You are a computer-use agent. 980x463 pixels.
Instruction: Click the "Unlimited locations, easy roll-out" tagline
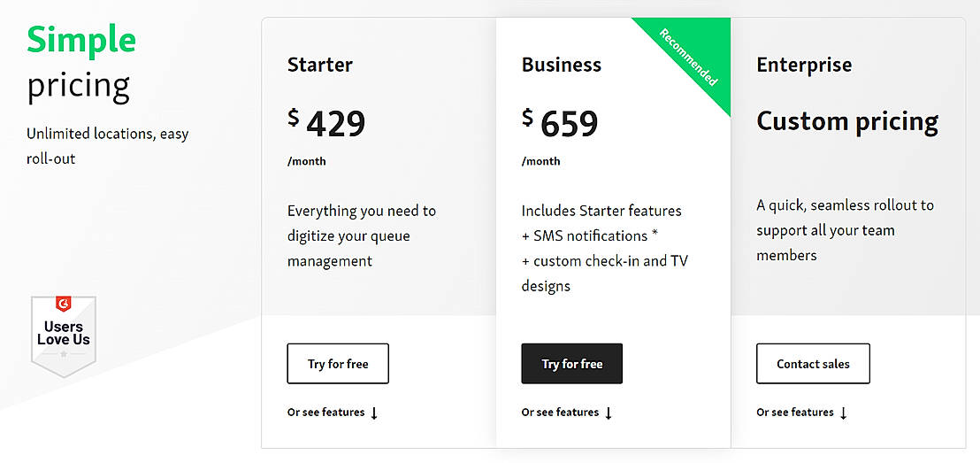[x=107, y=146]
